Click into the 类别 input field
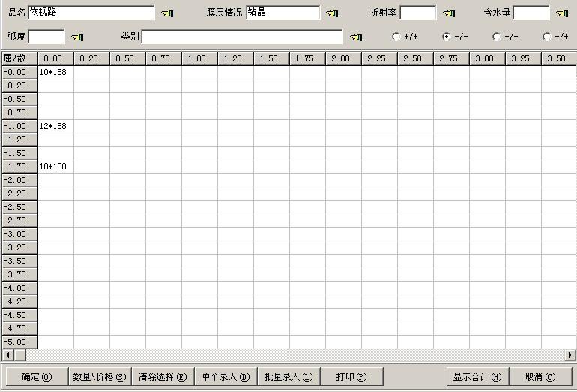 coord(242,37)
